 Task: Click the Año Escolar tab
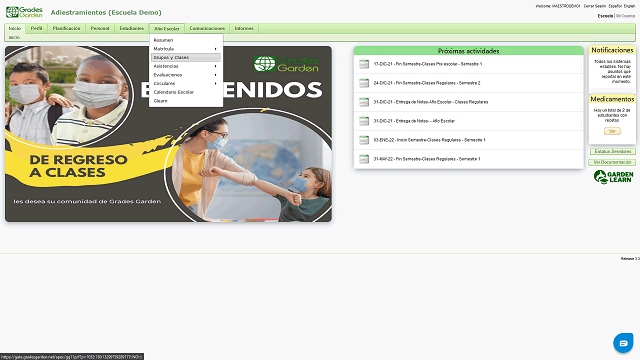pos(167,29)
